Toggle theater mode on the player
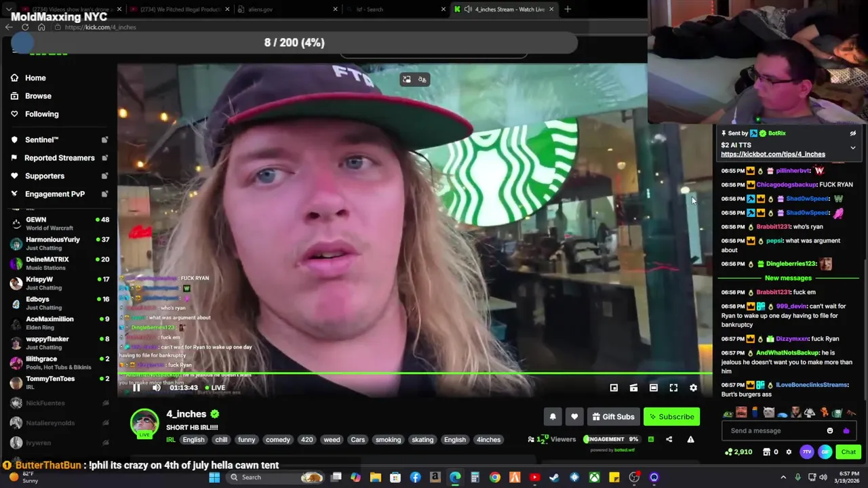 coord(653,388)
